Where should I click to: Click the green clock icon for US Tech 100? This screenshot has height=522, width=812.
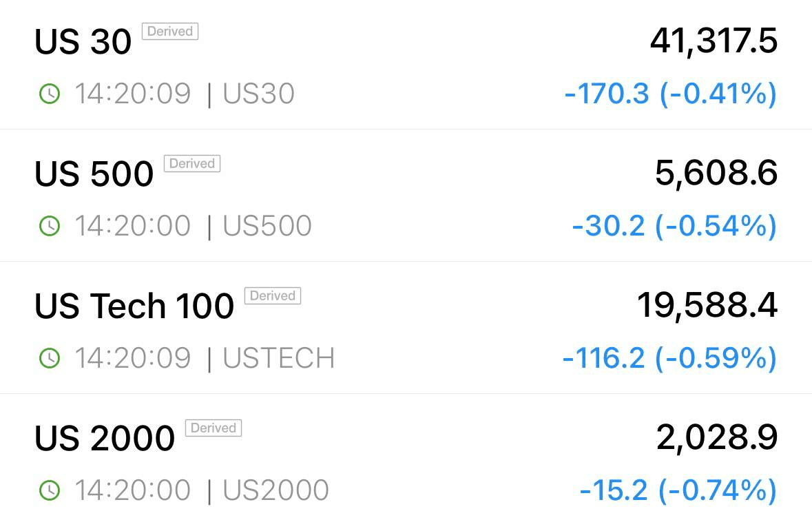point(50,358)
